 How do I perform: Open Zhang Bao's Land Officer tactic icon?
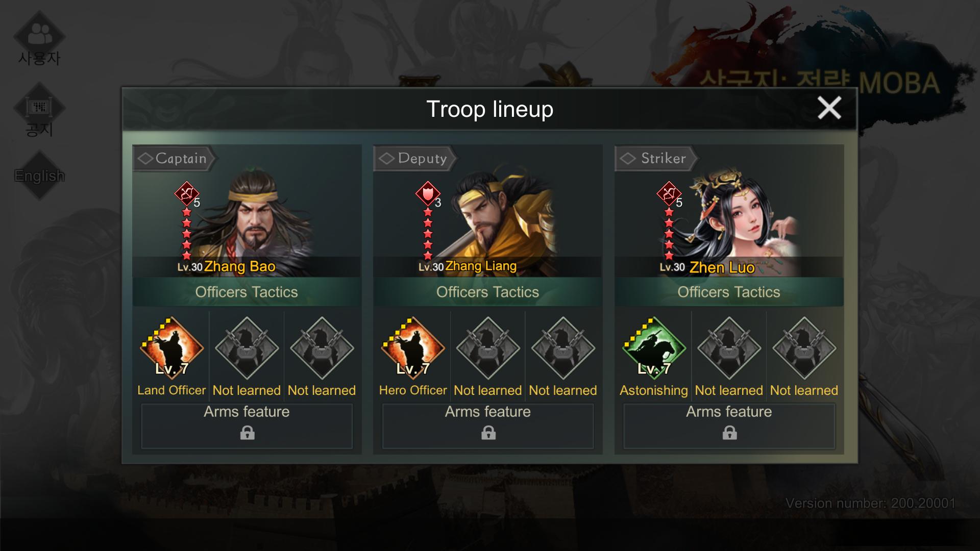tap(171, 348)
